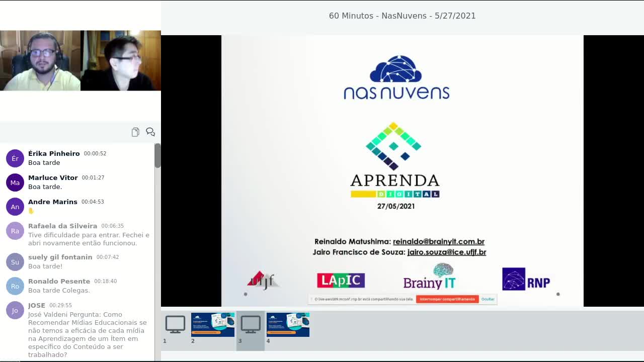
Task: Open the chat bubbles icon
Action: [150, 132]
